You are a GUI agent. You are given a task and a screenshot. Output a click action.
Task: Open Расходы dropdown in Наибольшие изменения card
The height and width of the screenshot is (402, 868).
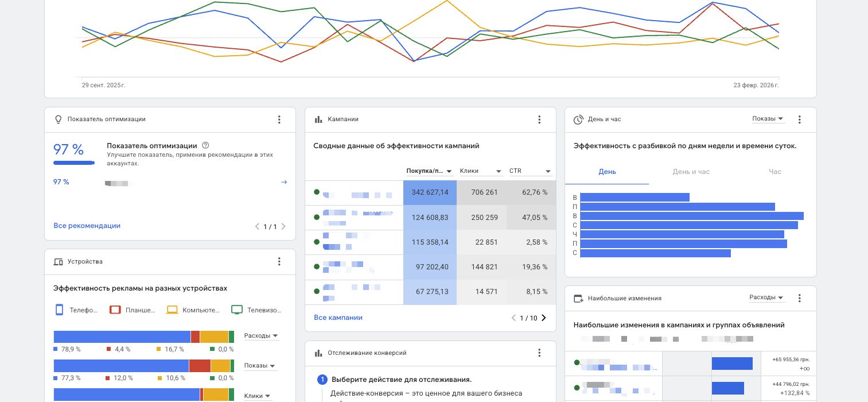(x=766, y=297)
